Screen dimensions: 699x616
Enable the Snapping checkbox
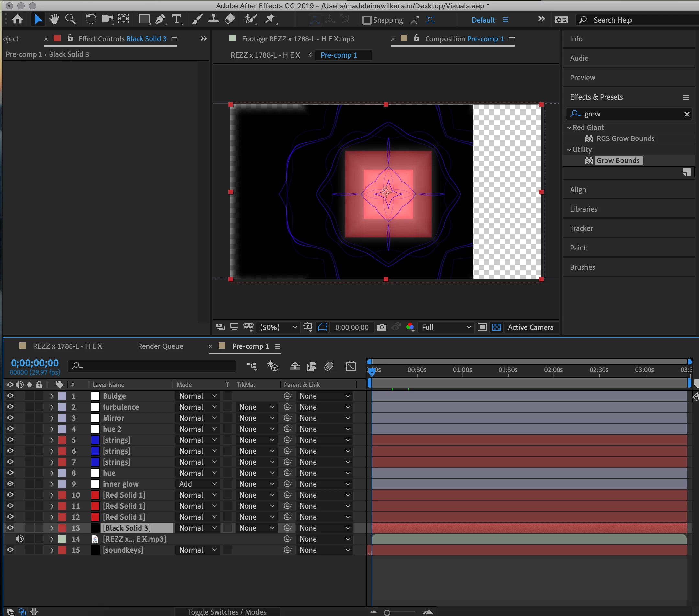[367, 20]
